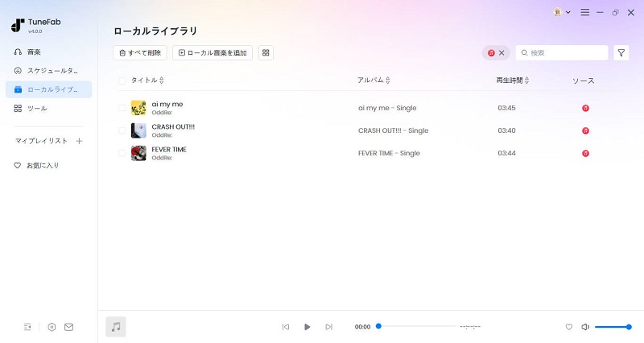Click ai my me album cover
This screenshot has height=343, width=644.
[x=138, y=108]
